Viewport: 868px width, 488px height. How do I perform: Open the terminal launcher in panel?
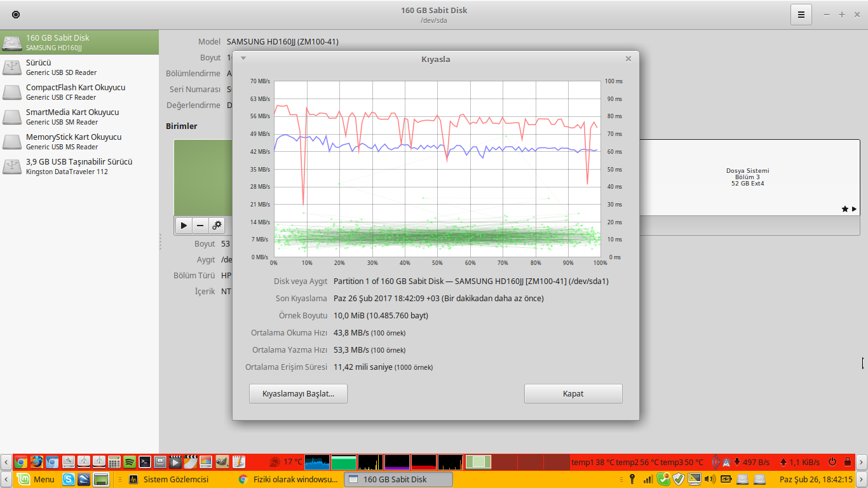click(x=145, y=462)
